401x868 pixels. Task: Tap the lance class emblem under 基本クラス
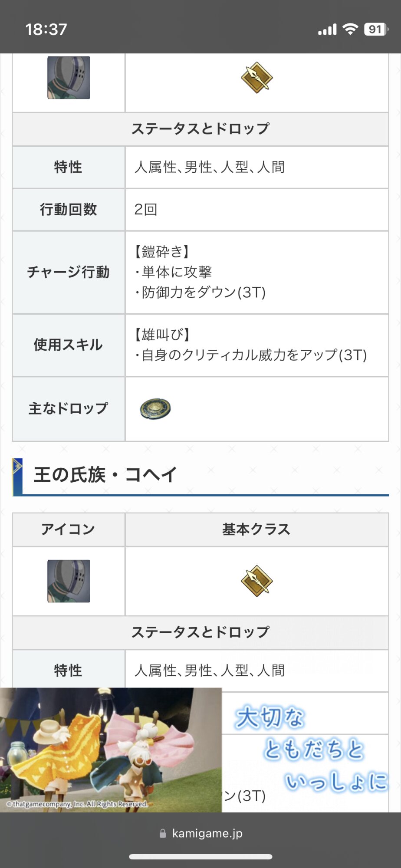click(256, 581)
